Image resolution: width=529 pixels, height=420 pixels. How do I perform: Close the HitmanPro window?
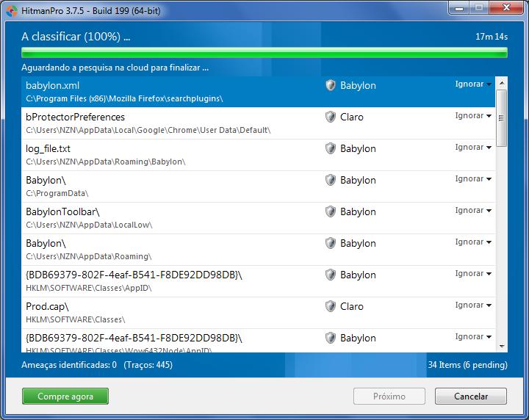click(506, 8)
